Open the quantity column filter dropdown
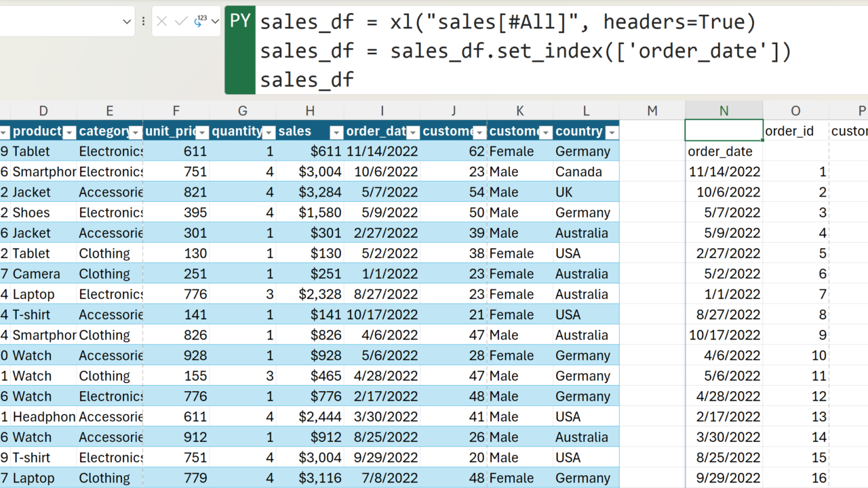This screenshot has width=868, height=488. pos(269,132)
